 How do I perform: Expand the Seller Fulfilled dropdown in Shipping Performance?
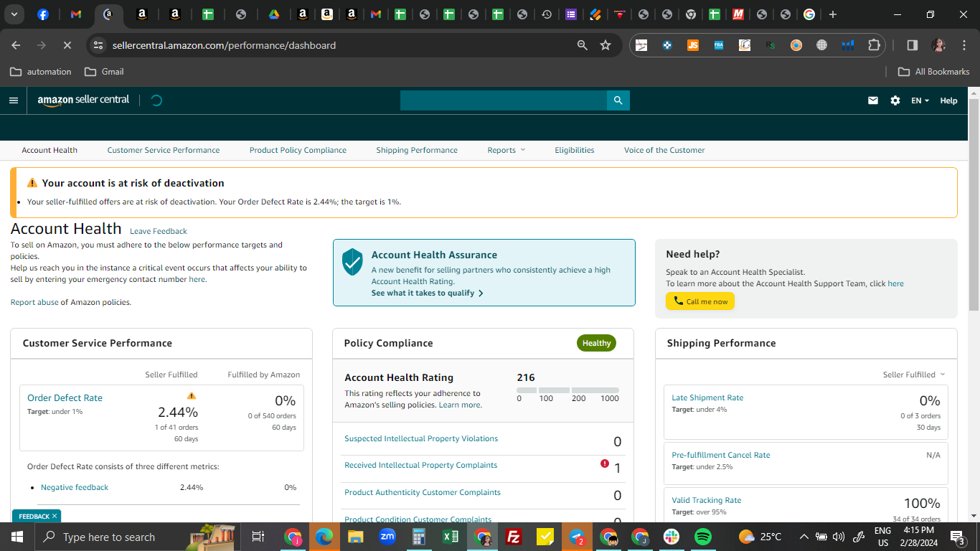914,375
